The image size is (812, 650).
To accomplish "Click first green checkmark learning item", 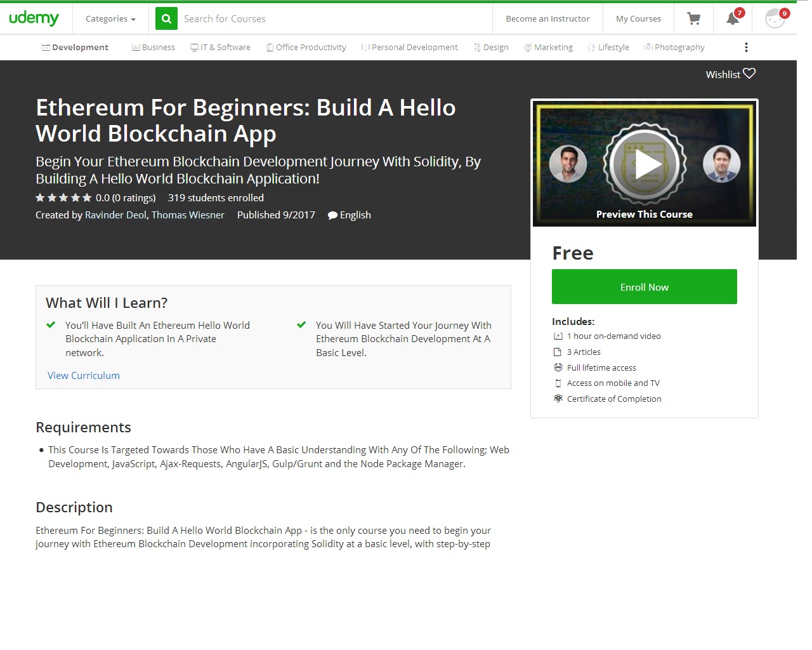I will 51,325.
